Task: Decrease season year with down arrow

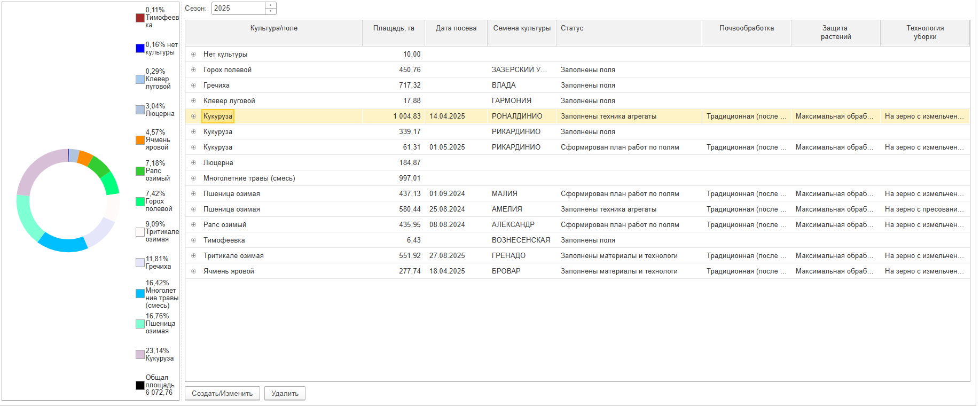Action: click(x=271, y=11)
